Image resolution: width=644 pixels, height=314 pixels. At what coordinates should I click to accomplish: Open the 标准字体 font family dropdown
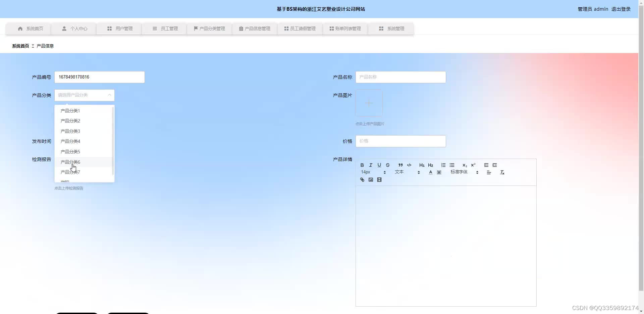465,172
